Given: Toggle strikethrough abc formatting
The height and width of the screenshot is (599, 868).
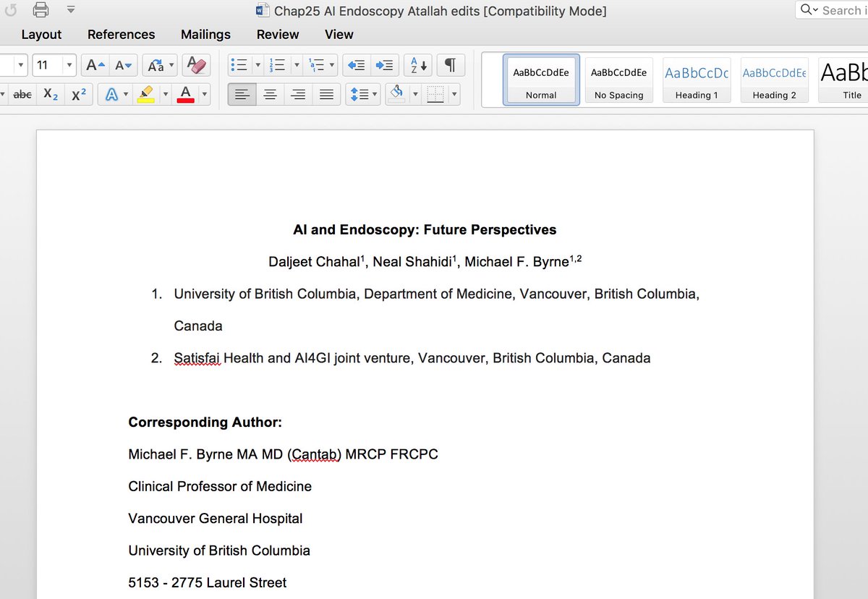Looking at the screenshot, I should (22, 94).
